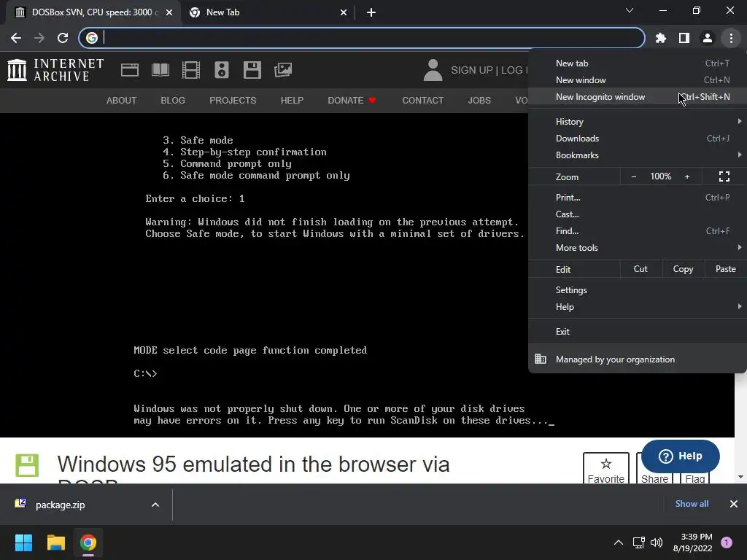Expand package.zip download options chevron
Screen dimensions: 747x560
155,505
